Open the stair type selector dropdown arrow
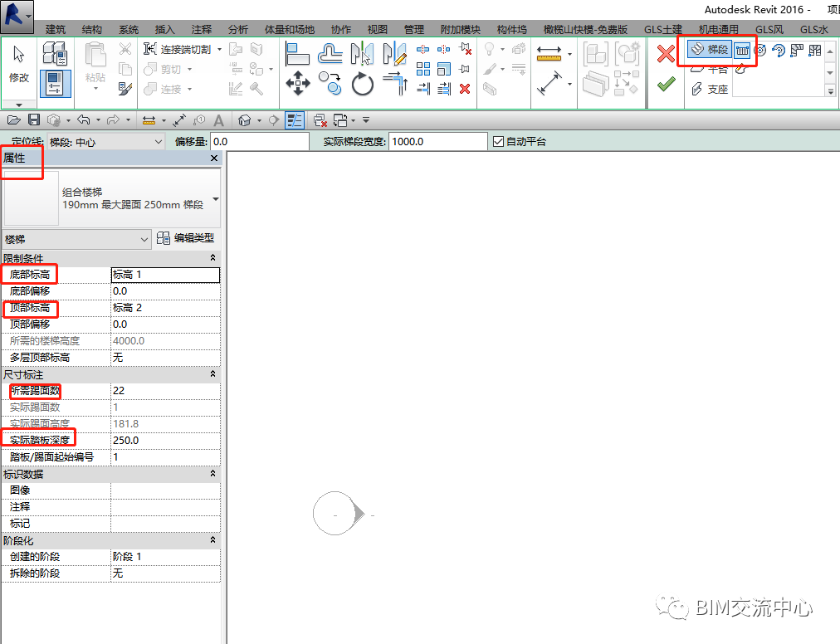 click(x=215, y=199)
